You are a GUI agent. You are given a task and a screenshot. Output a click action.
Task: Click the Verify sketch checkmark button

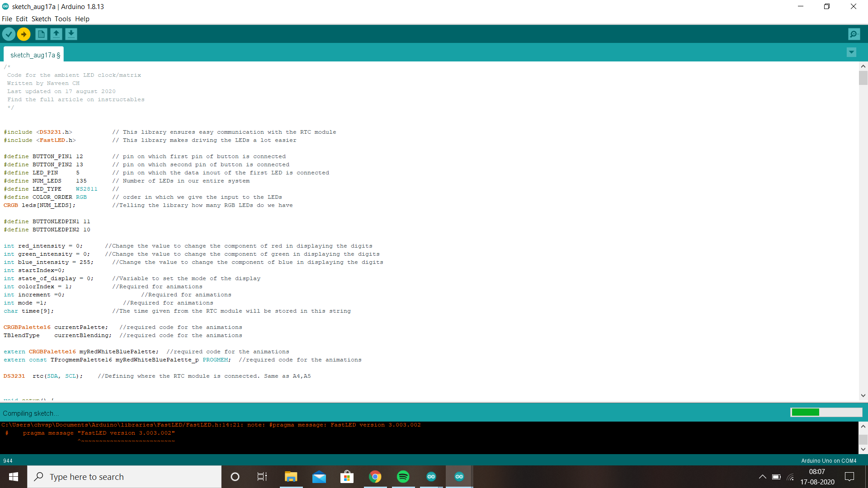tap(9, 34)
